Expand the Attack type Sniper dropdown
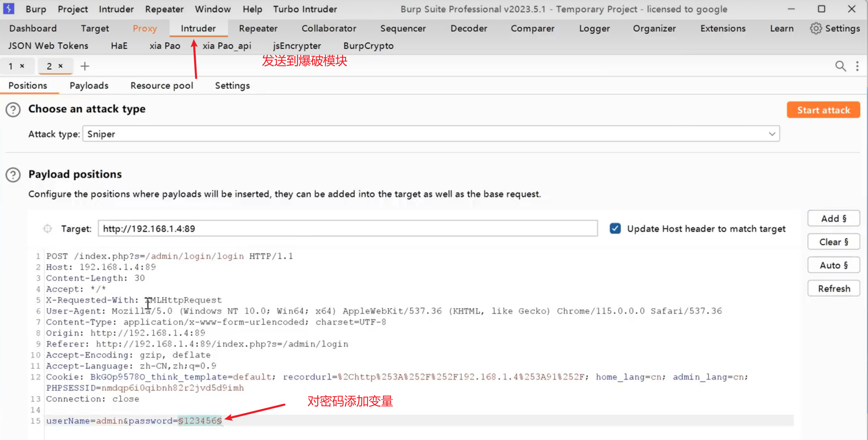The width and height of the screenshot is (868, 440). coord(772,134)
